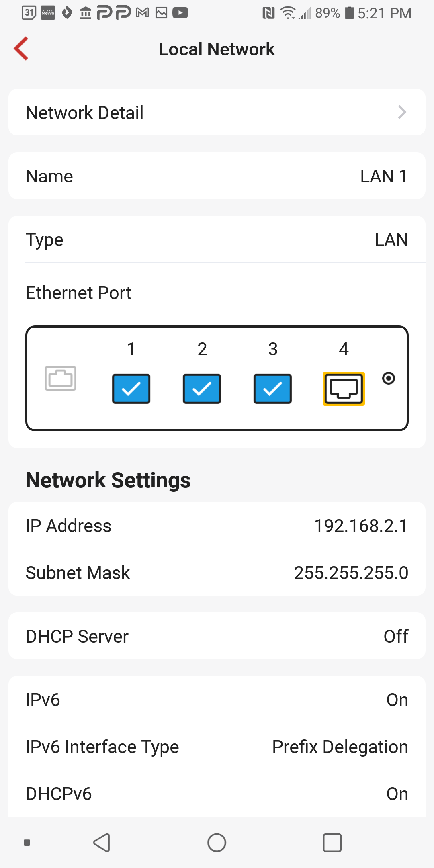Edit IP Address 192.168.2.1 field
Viewport: 434px width, 868px height.
pyautogui.click(x=217, y=526)
